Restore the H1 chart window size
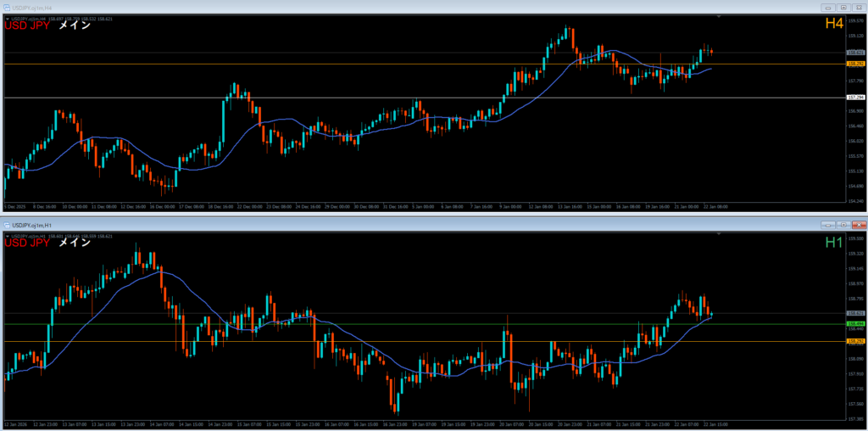868x431 pixels. point(844,225)
